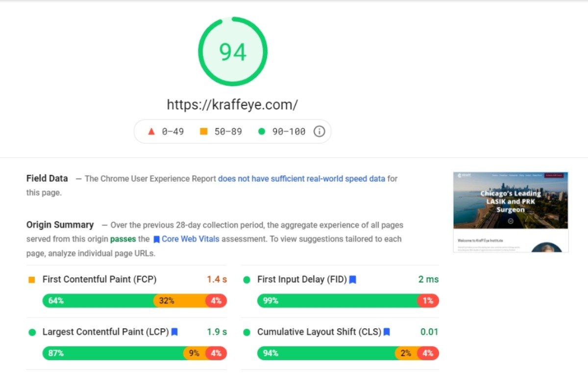Click the https://kraffeye.com/ URL text

[232, 105]
